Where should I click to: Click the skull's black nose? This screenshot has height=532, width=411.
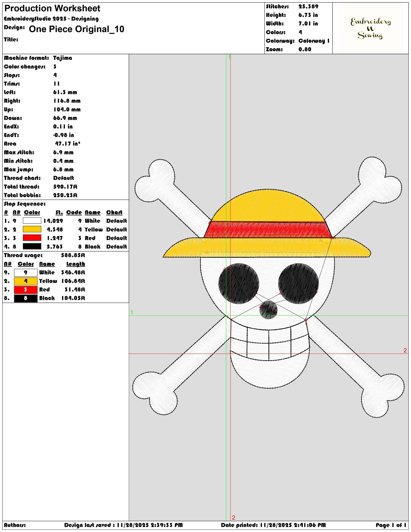(268, 310)
